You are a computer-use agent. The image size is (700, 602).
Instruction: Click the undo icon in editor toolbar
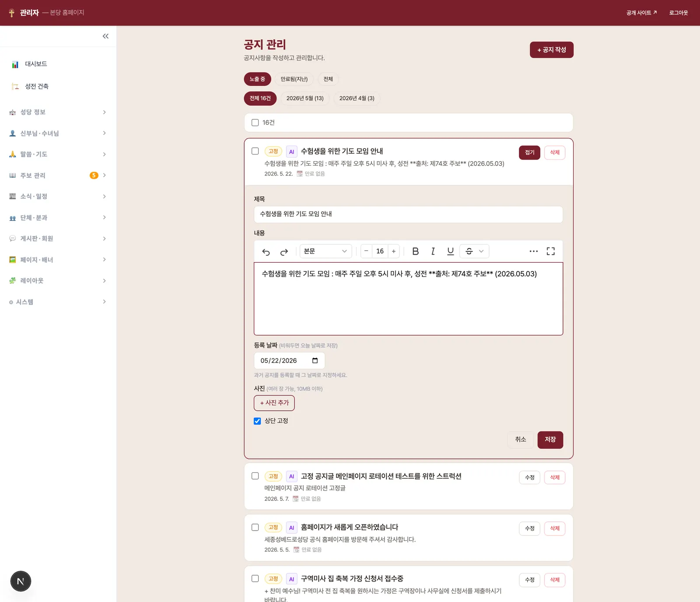tap(266, 251)
